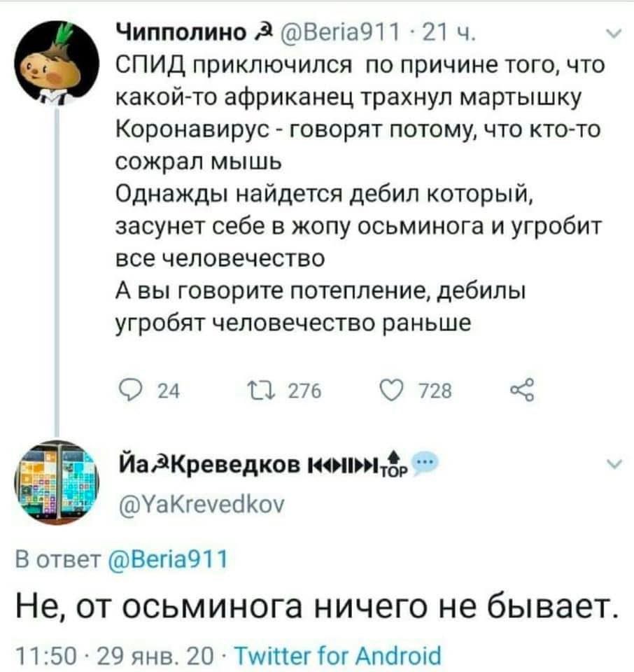634x672 pixels.
Task: Open ЙаКреведков's phone-screens avatar
Action: [56, 482]
